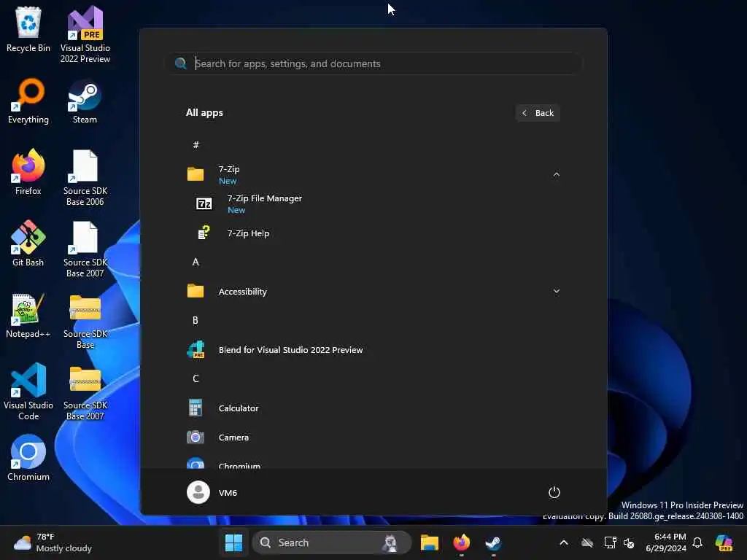
Task: Launch Camera from the app list
Action: (x=373, y=437)
